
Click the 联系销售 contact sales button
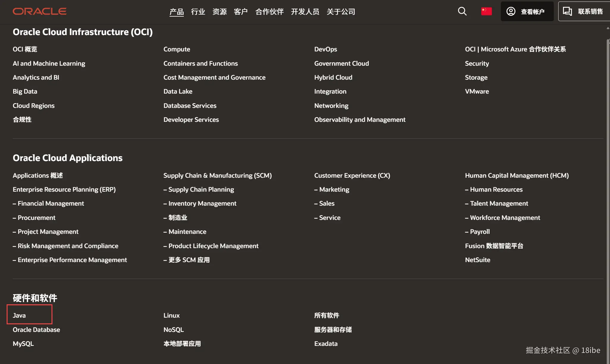(x=584, y=11)
